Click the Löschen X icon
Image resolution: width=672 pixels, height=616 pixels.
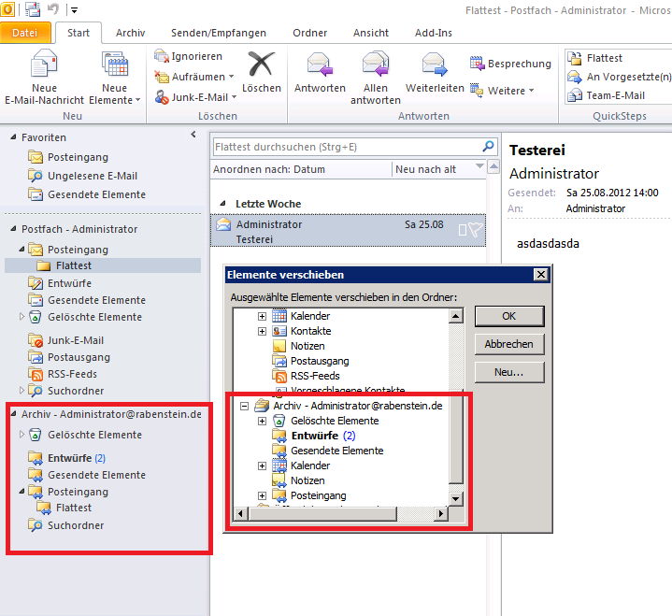261,64
